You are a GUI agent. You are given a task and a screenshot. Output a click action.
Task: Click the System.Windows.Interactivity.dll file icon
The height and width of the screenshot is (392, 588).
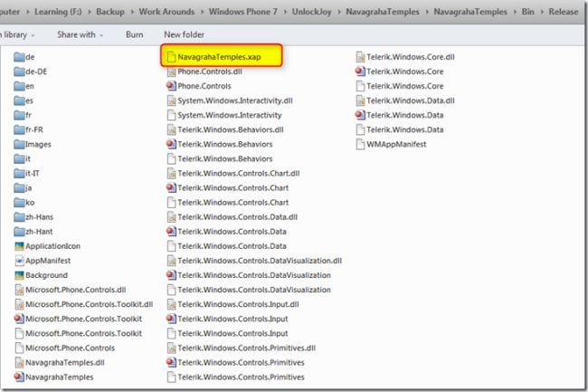pos(171,100)
